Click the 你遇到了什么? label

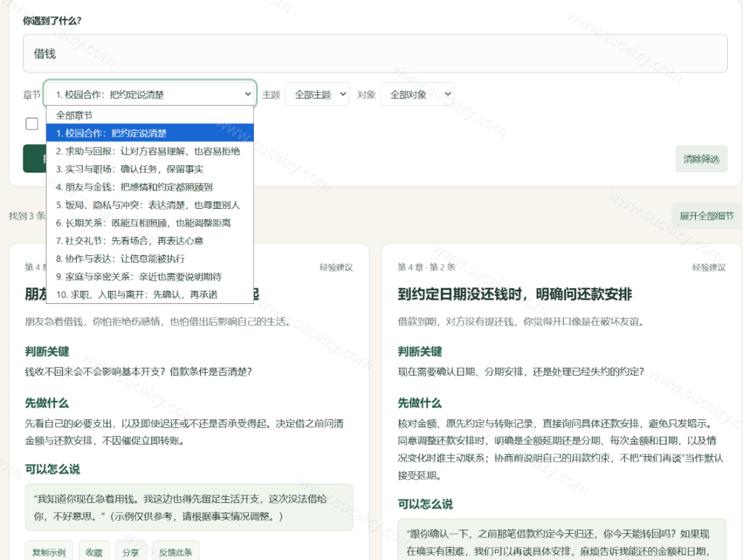coord(52,21)
